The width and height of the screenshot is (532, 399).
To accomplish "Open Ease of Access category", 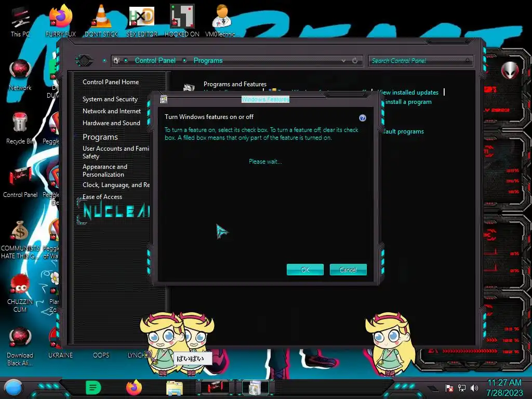I will (x=102, y=197).
